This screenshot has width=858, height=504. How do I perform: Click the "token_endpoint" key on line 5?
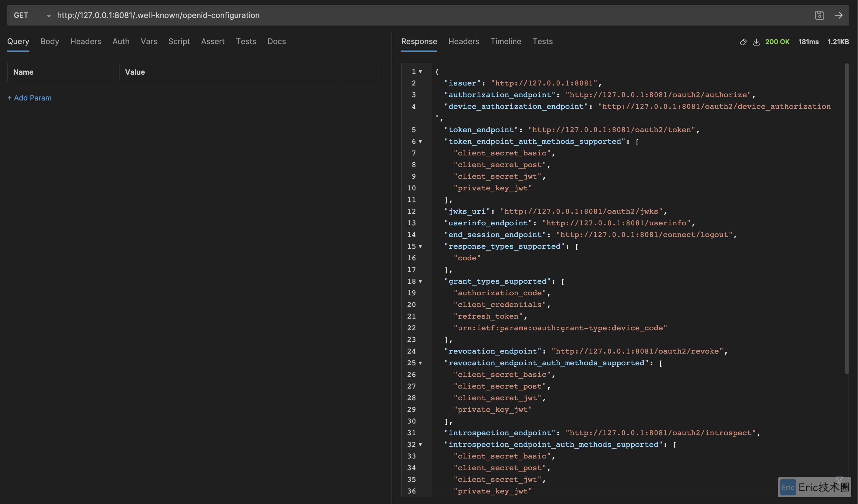click(481, 130)
